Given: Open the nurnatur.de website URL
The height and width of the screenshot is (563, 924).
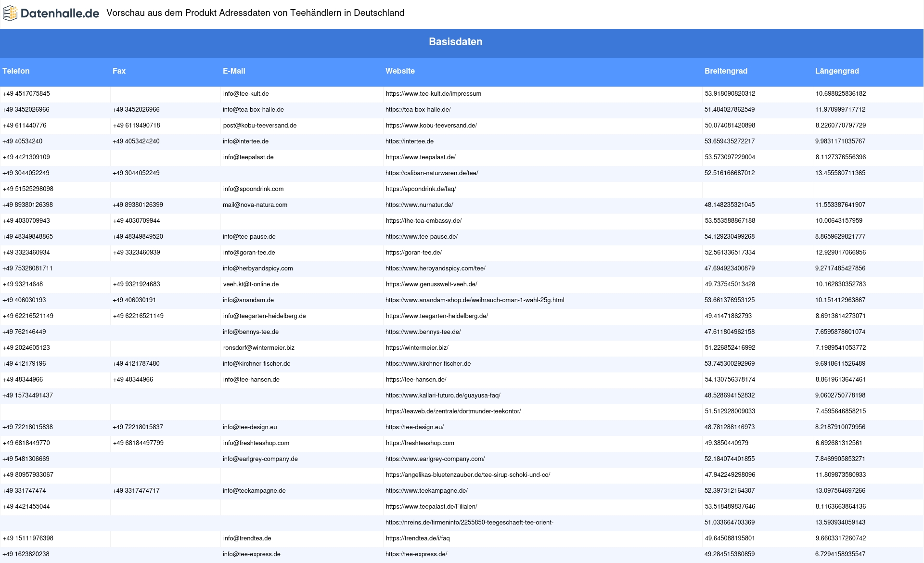Looking at the screenshot, I should 419,205.
